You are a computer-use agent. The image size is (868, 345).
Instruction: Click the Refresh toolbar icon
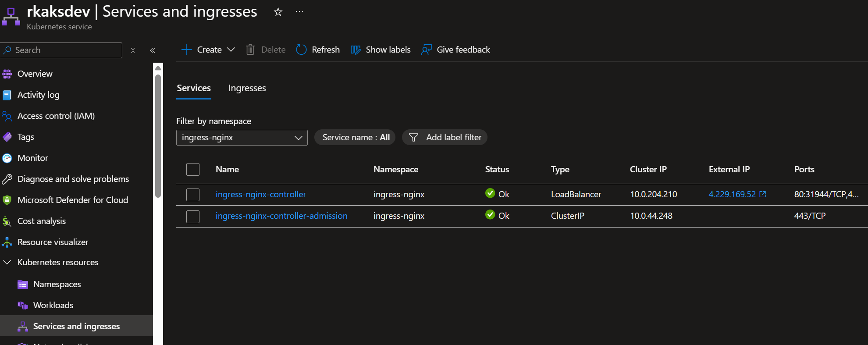point(302,50)
